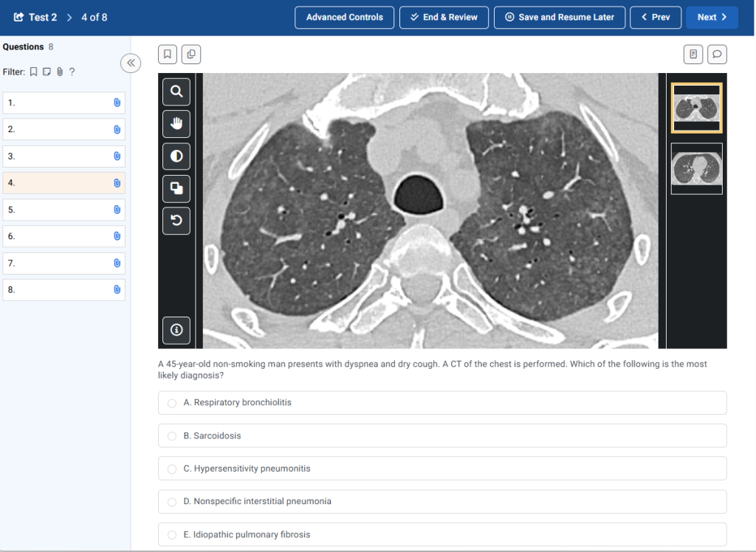Go to next question
Viewport: 756px width, 552px height.
(712, 17)
